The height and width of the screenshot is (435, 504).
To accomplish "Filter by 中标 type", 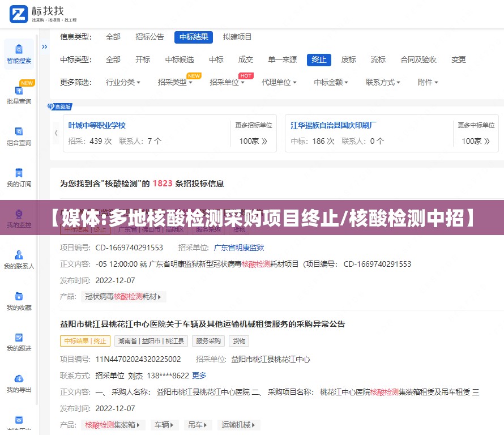I will 216,60.
